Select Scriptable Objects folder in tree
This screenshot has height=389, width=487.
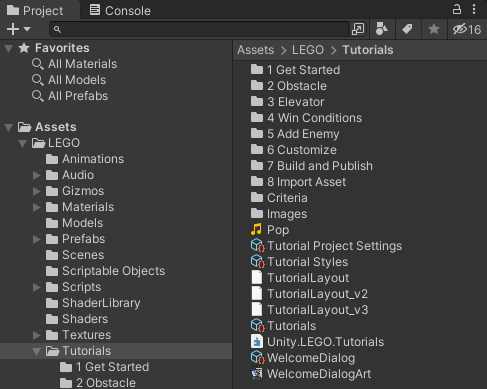[105, 271]
